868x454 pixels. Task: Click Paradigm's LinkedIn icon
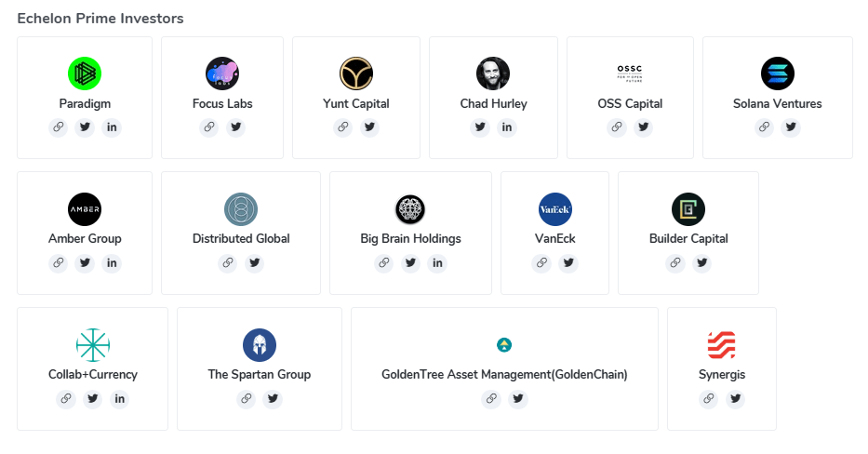tap(112, 127)
